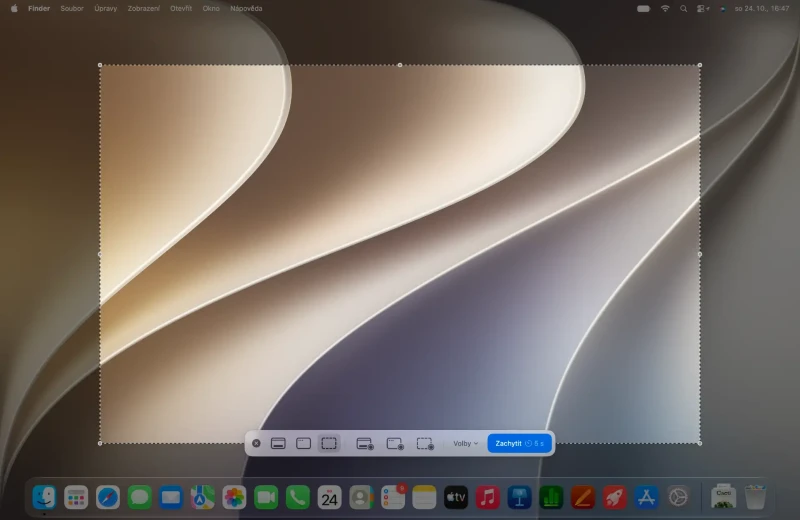Open Music from the Dock

point(488,497)
